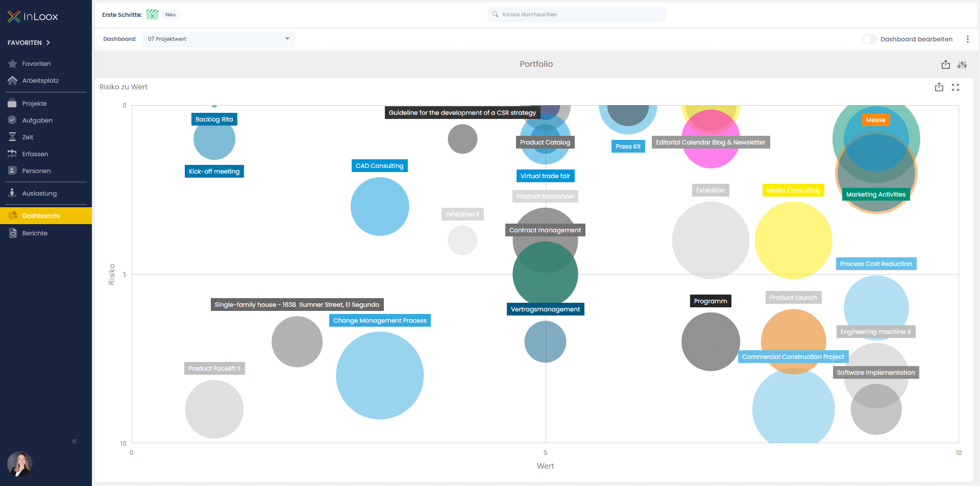Enable the Dashboard bearbeiten toggle

(x=869, y=39)
